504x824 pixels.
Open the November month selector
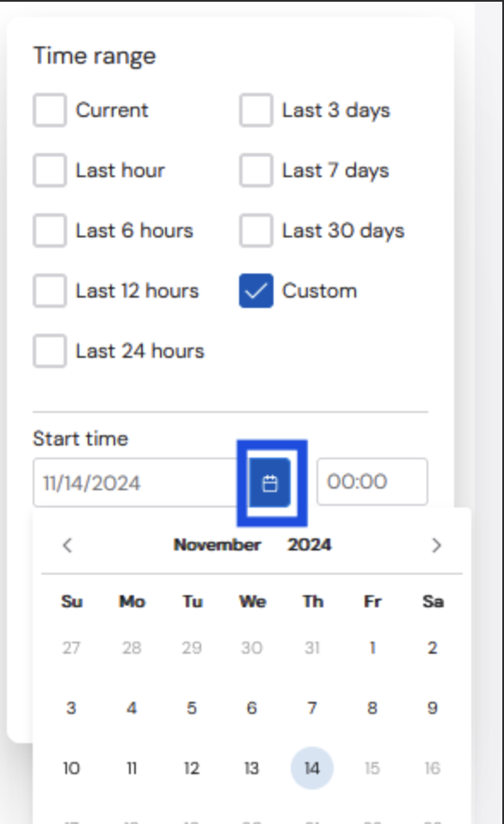click(217, 545)
